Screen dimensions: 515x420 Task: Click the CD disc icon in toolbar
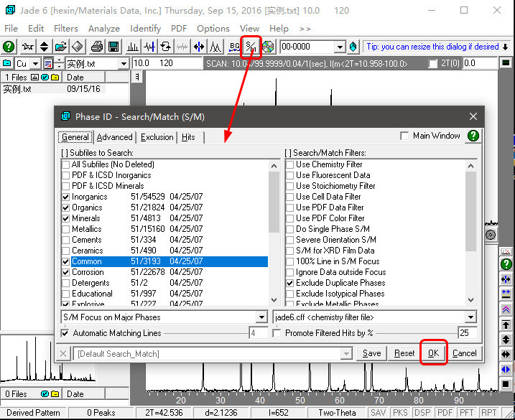268,47
